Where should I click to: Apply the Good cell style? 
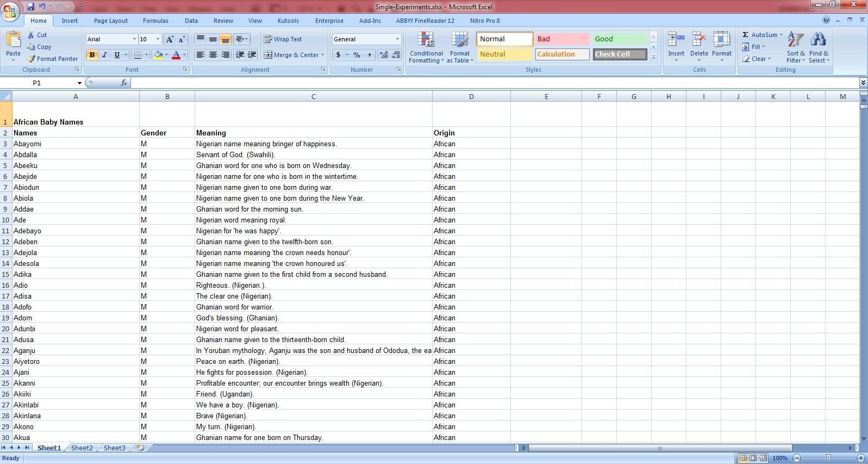[619, 39]
